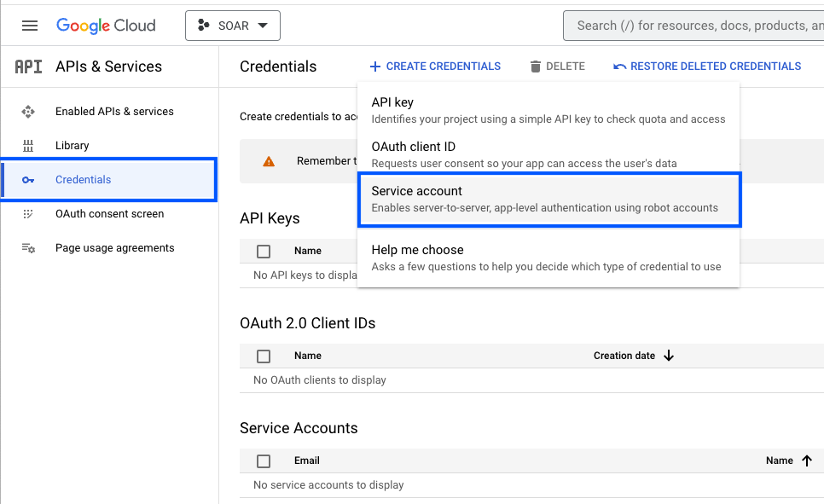Click CREATE CREDENTIALS

pyautogui.click(x=435, y=66)
